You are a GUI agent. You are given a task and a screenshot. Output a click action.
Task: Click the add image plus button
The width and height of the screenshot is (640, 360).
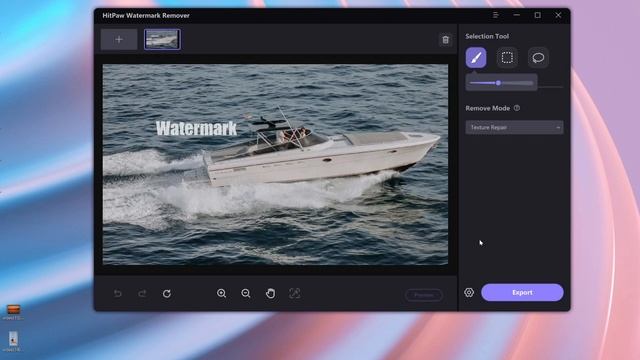(x=119, y=40)
